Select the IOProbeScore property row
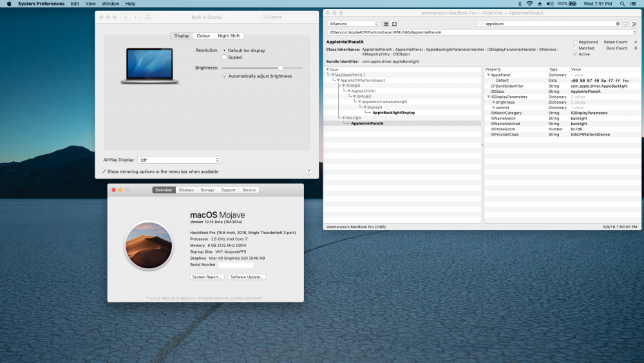The width and height of the screenshot is (644, 363). pyautogui.click(x=562, y=129)
